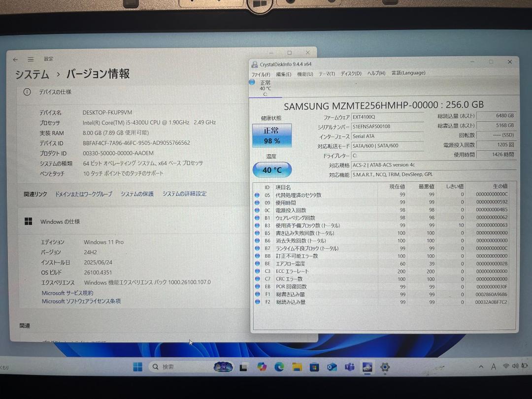532x399 pixels.
Task: Switch to Settings gear taskbar icon
Action: tap(385, 367)
